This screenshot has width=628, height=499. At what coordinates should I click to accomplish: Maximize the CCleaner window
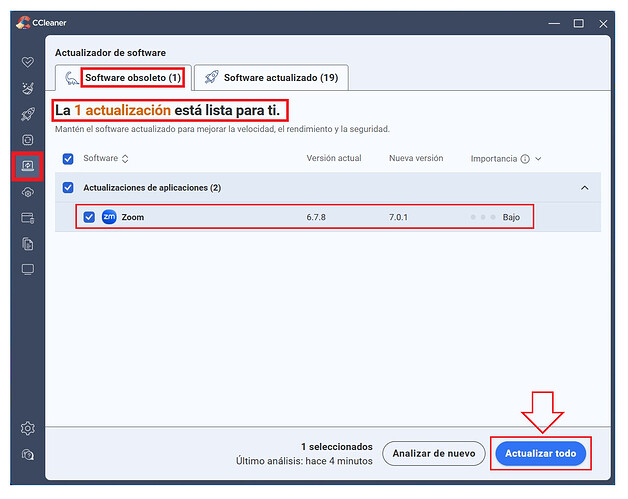coord(578,24)
